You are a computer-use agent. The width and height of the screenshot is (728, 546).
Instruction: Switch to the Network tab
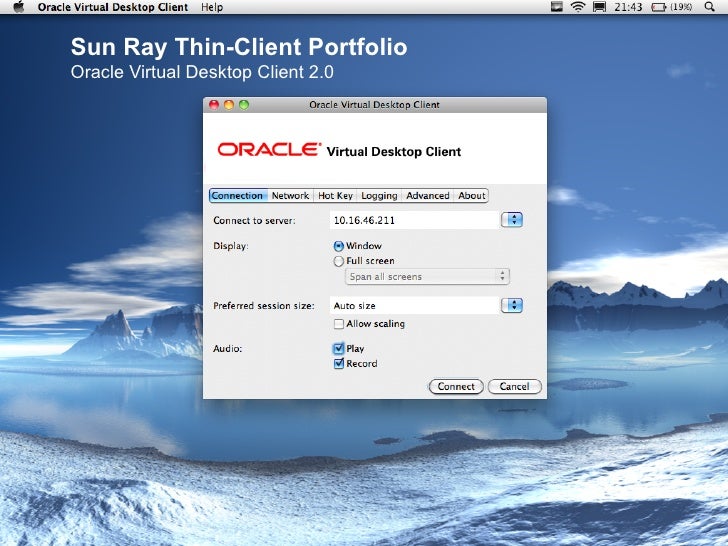[291, 195]
